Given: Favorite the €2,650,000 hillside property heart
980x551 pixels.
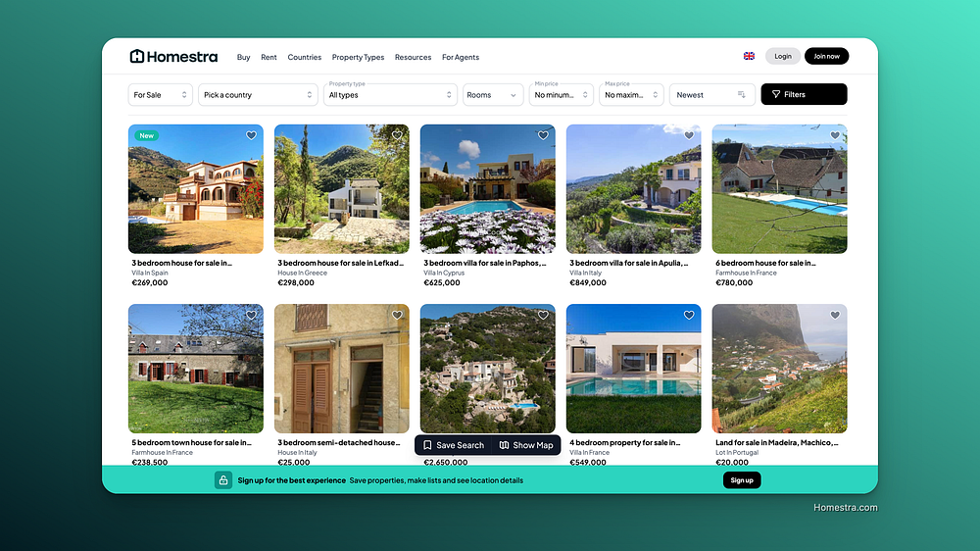Looking at the screenshot, I should 543,316.
